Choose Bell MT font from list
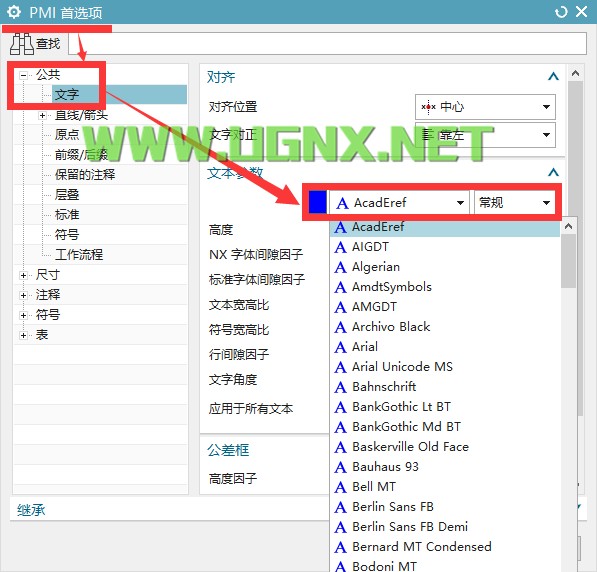This screenshot has height=572, width=597. [445, 487]
